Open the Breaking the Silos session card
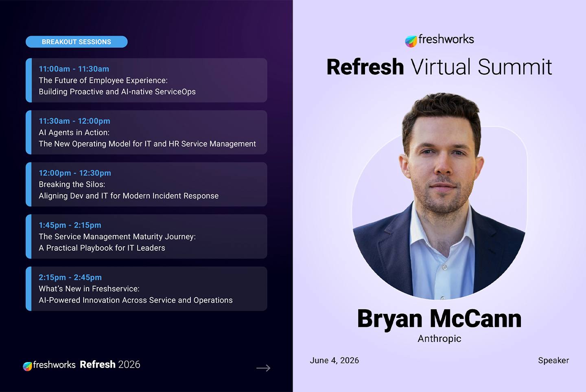586x392 pixels. click(146, 184)
